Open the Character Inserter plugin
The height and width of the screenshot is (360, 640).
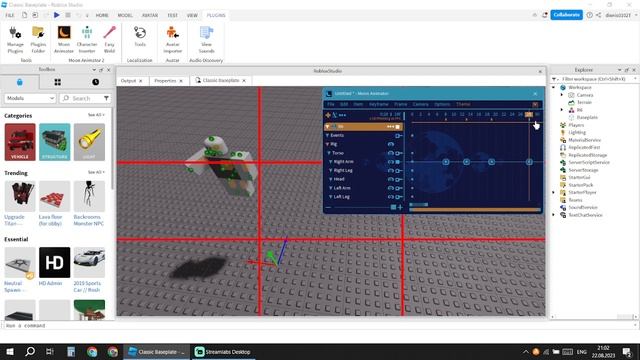pos(87,40)
